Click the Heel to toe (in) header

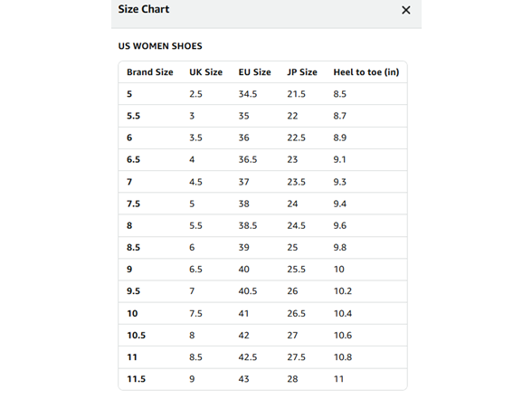pos(366,72)
